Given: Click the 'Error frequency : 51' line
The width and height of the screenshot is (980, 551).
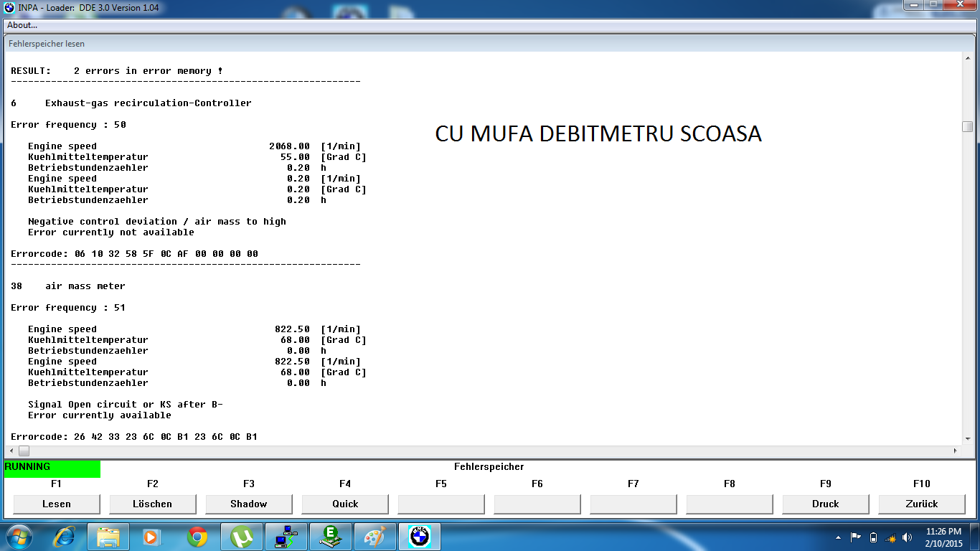Looking at the screenshot, I should [68, 308].
